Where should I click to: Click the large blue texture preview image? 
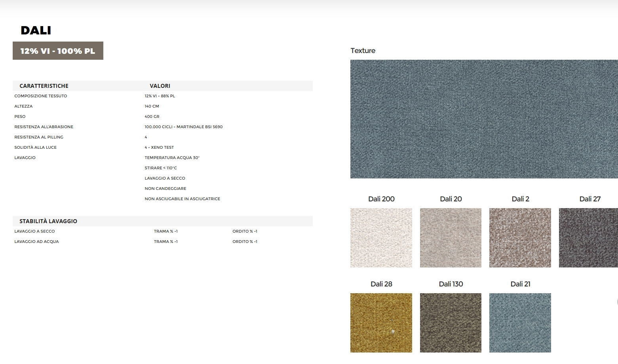pos(484,119)
